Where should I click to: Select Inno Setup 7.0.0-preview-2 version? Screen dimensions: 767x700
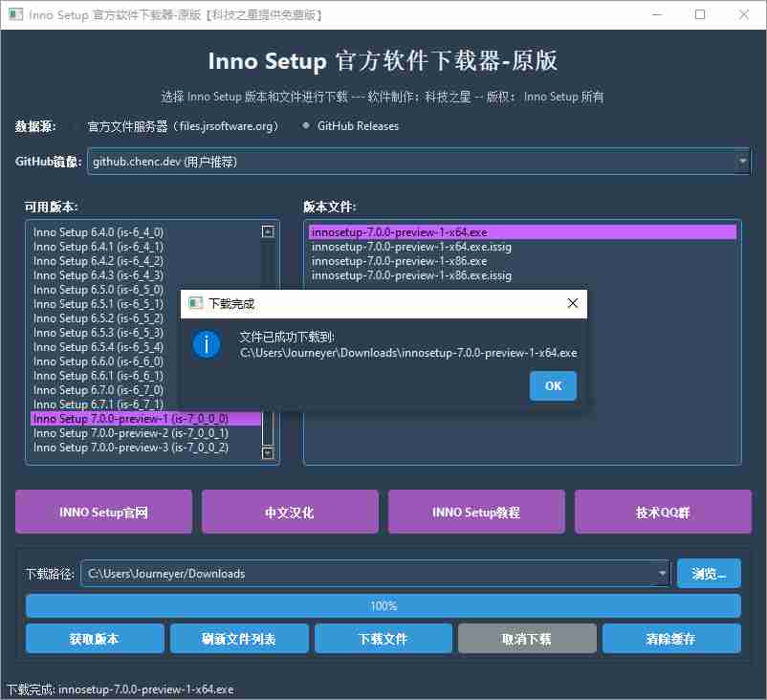coord(145,433)
